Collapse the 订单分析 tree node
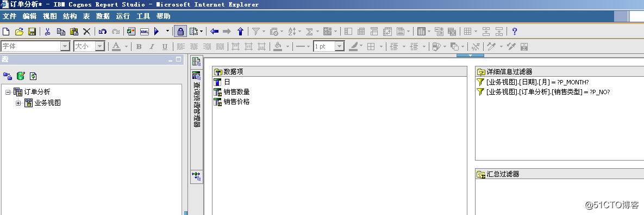This screenshot has width=644, height=215. pos(8,92)
